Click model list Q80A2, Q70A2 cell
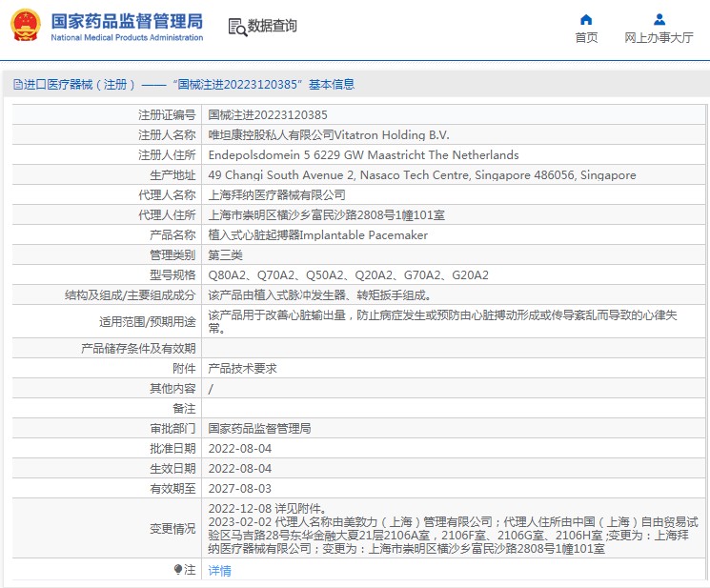710x588 pixels. (x=348, y=275)
